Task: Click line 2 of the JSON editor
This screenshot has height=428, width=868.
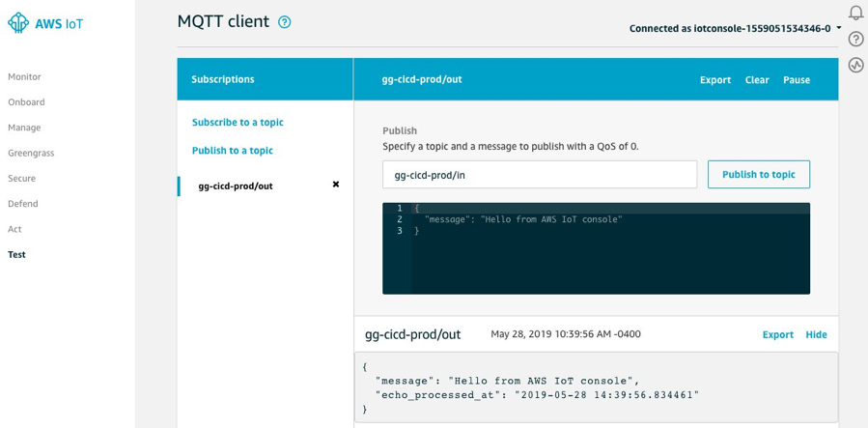Action: (x=523, y=219)
